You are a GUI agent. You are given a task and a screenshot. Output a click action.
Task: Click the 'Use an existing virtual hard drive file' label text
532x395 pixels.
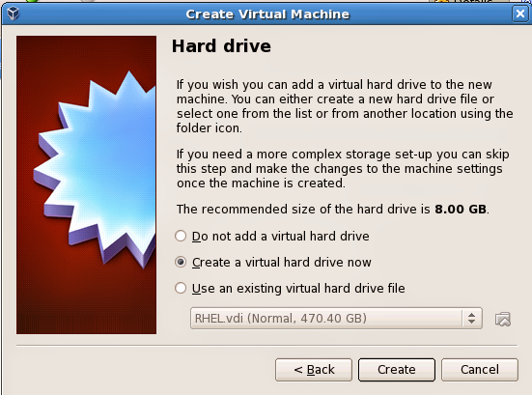pos(298,289)
